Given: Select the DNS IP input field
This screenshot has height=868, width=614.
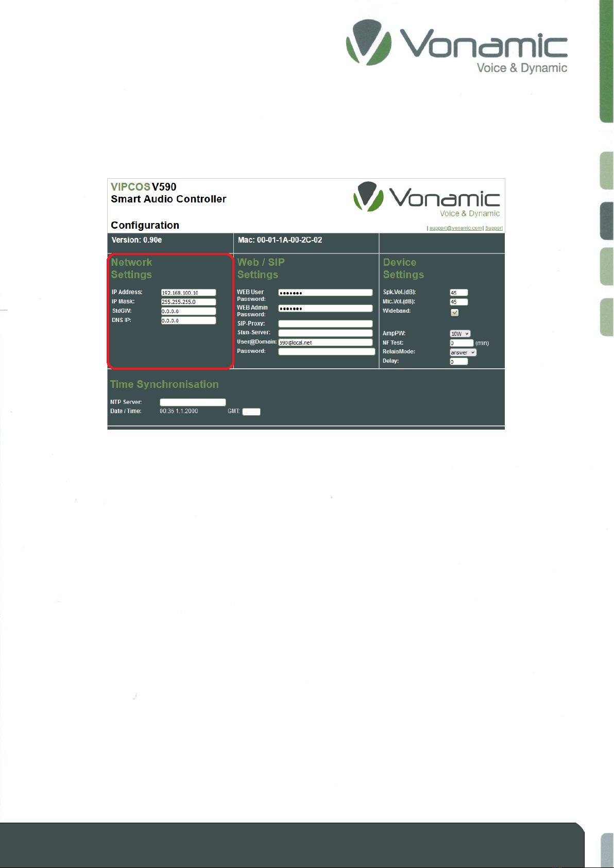Looking at the screenshot, I should 189,320.
